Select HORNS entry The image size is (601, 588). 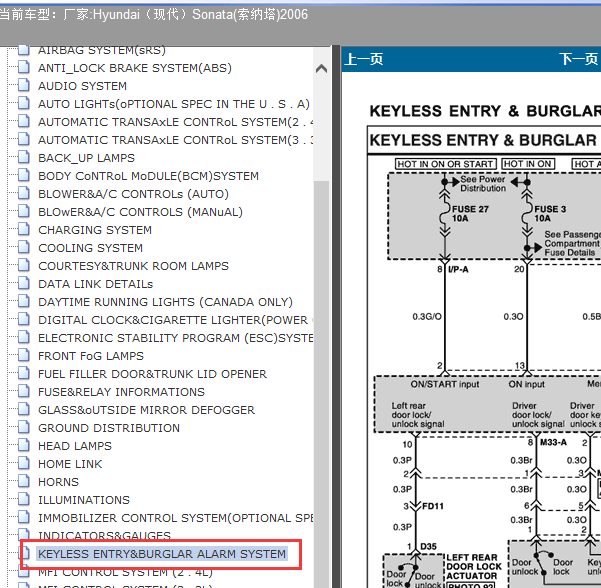[58, 482]
